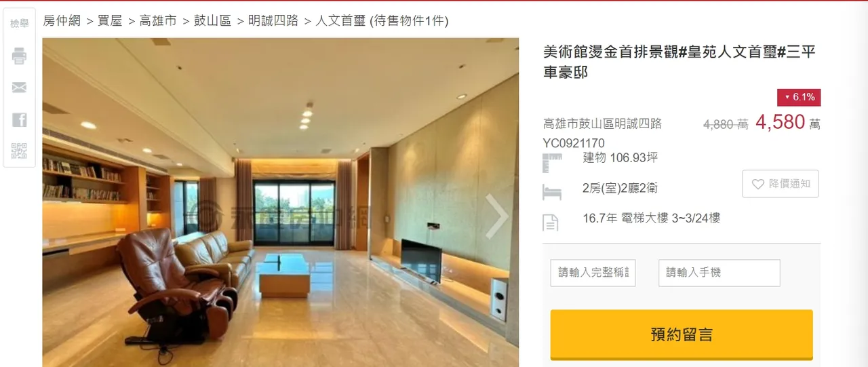Click the document icon beside building age

pos(551,223)
